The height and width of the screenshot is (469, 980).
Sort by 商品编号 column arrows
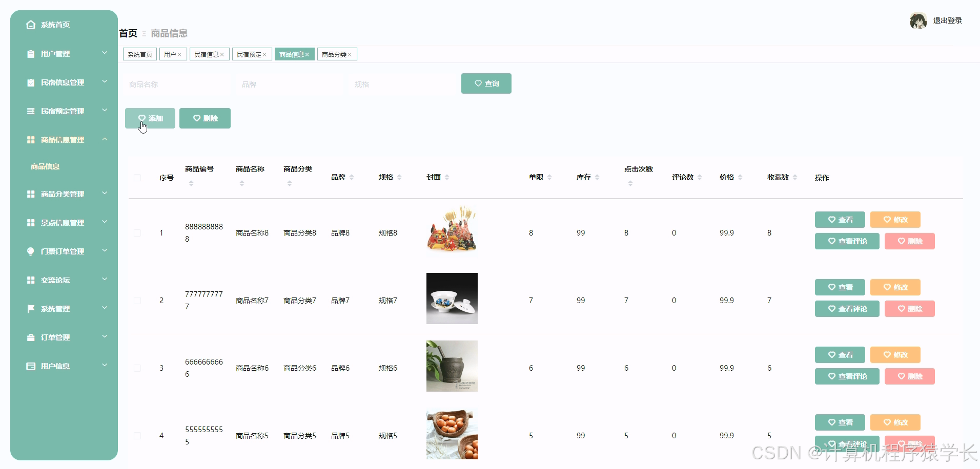191,183
